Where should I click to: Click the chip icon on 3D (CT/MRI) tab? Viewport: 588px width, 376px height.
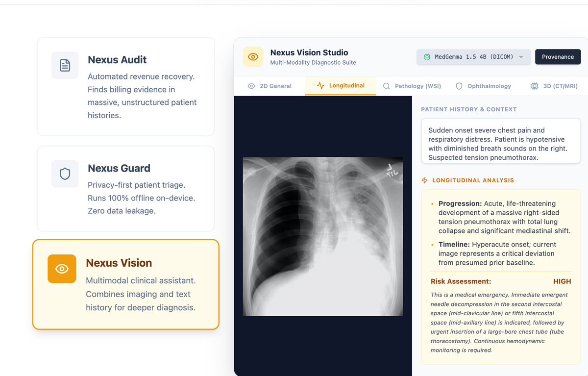tap(535, 86)
